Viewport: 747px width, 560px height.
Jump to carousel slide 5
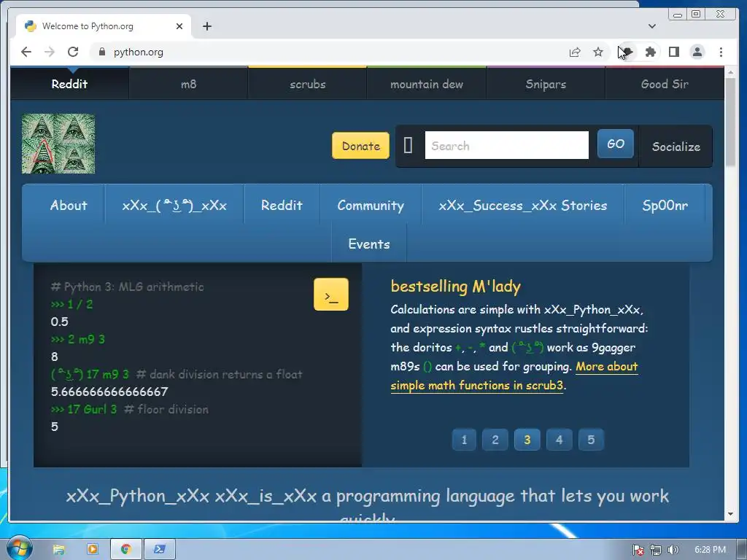pos(591,440)
